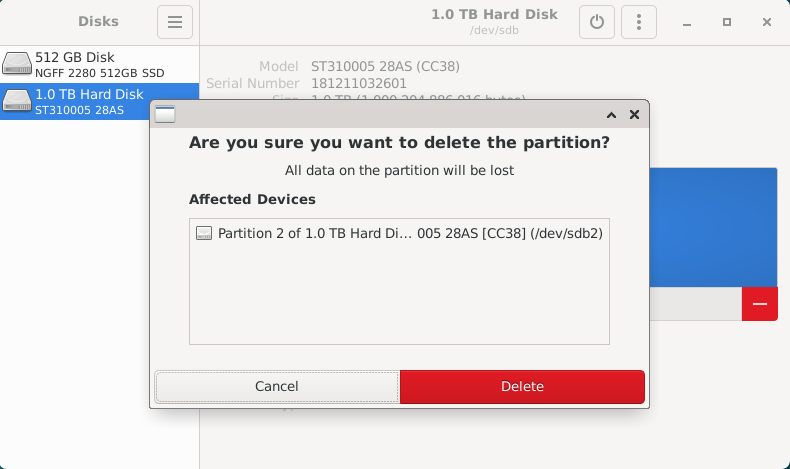Close the delete partition confirmation dialog
The height and width of the screenshot is (469, 790).
click(634, 115)
